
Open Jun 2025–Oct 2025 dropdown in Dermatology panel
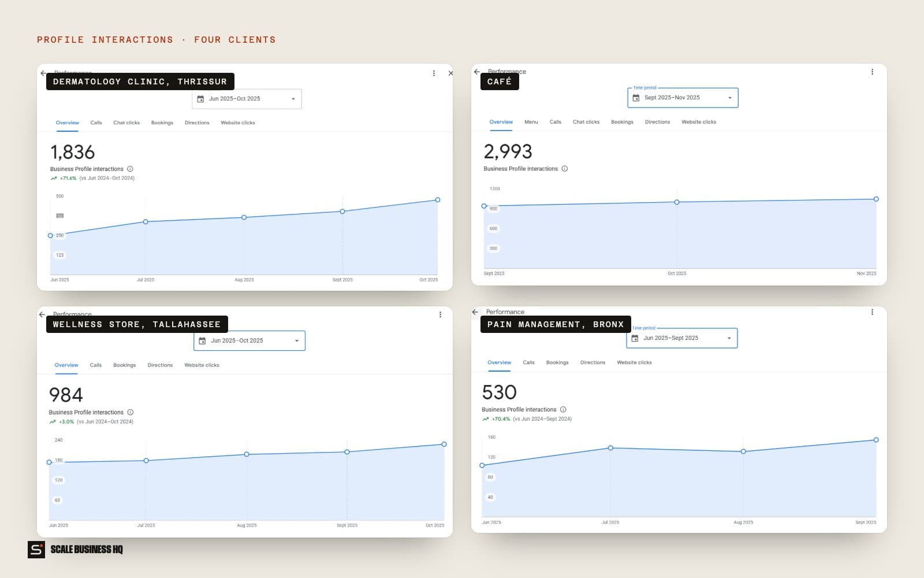click(247, 99)
